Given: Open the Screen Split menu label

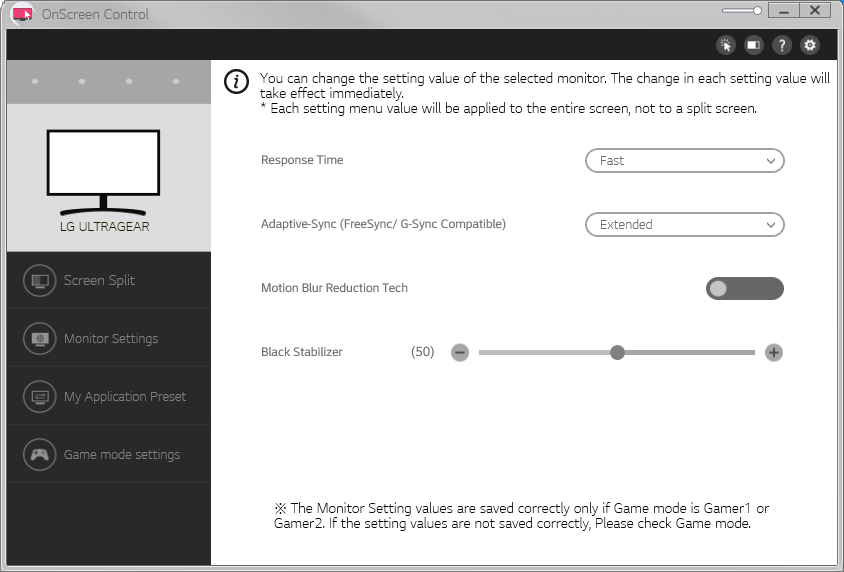Looking at the screenshot, I should pyautogui.click(x=100, y=280).
